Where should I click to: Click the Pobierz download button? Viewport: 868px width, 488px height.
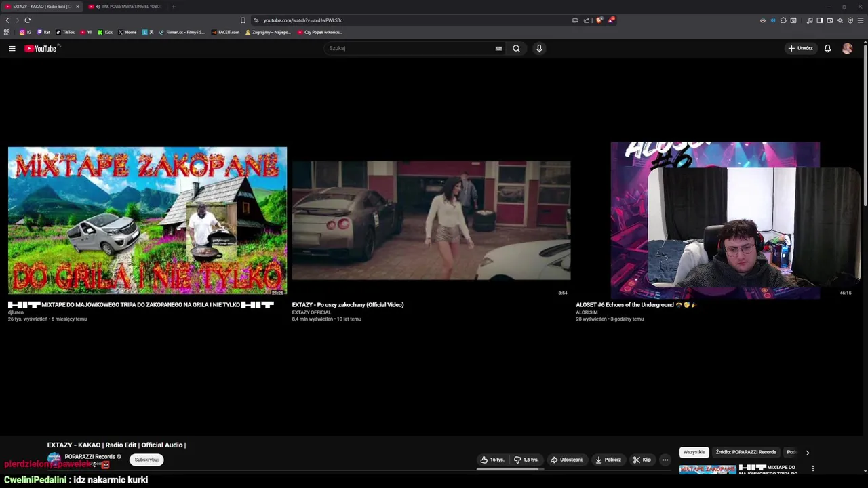tap(608, 460)
